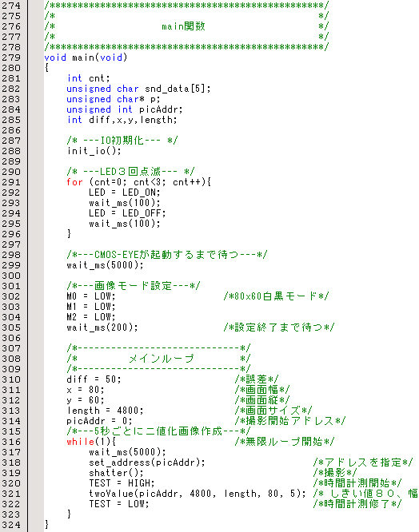Click the "/*画面サイズ*/" comment
Screen dimensions: 419x532
[273, 411]
